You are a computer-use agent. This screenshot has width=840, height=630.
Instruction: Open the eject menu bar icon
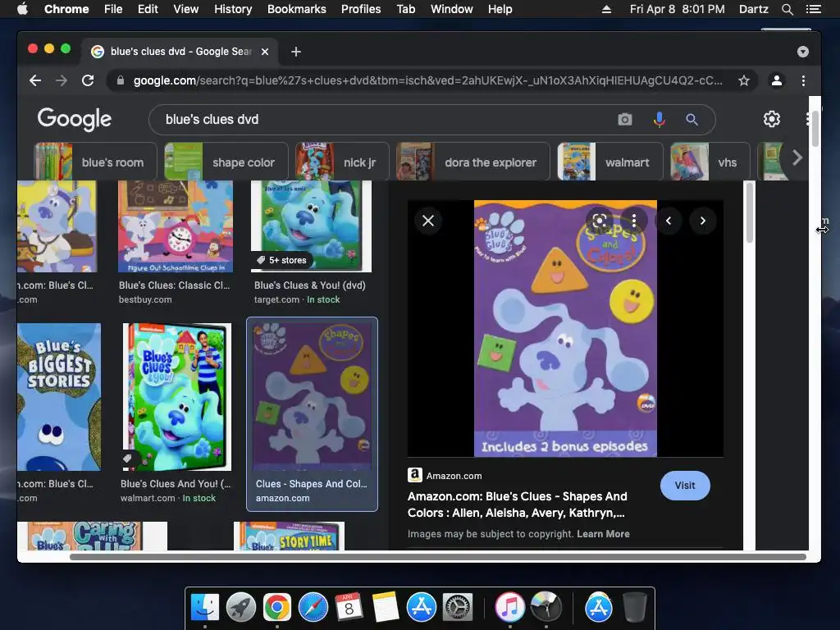(x=606, y=9)
